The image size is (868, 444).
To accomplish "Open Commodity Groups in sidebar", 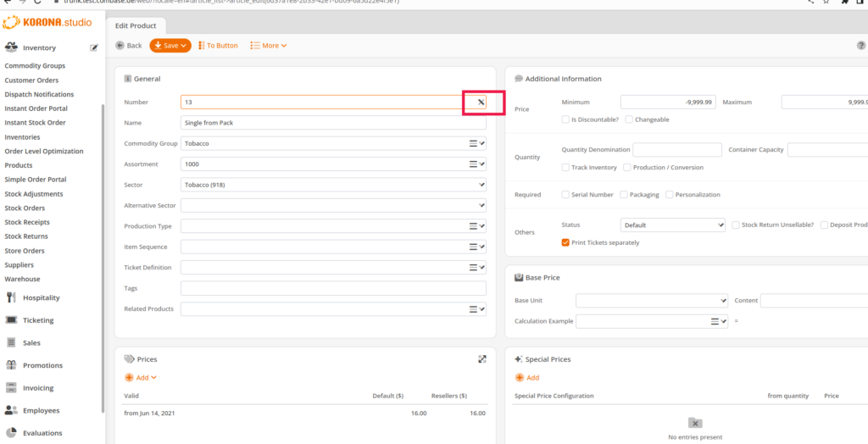I will (x=35, y=65).
